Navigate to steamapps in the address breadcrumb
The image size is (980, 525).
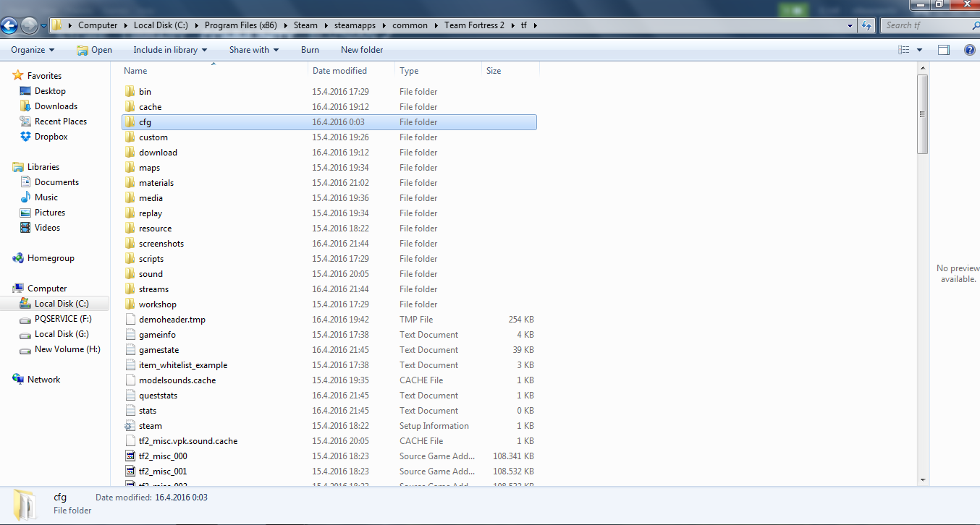355,25
